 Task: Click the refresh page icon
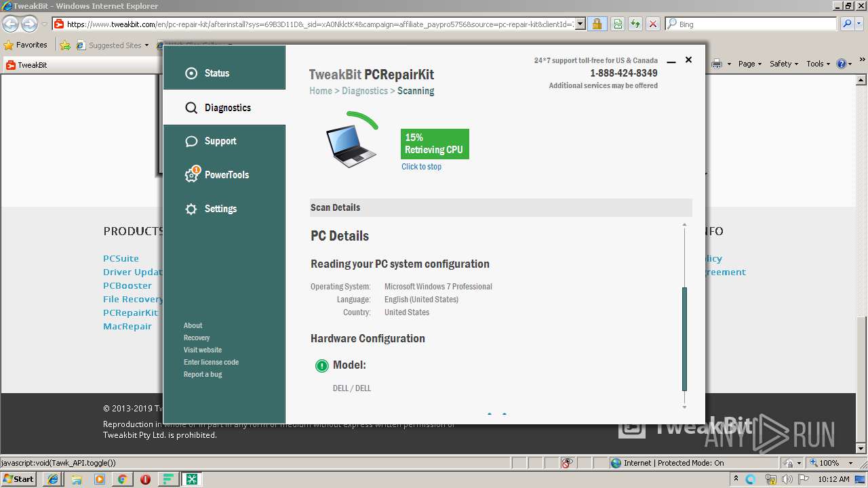pyautogui.click(x=635, y=24)
